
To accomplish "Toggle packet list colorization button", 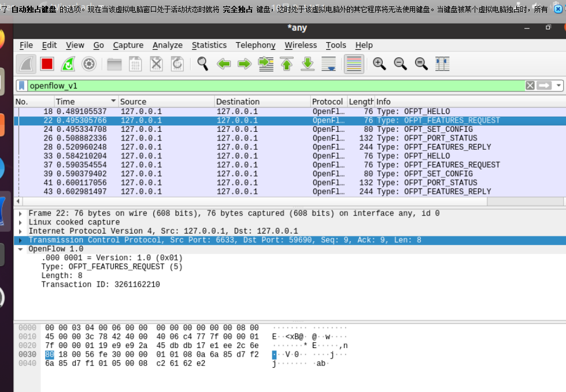I will (354, 64).
